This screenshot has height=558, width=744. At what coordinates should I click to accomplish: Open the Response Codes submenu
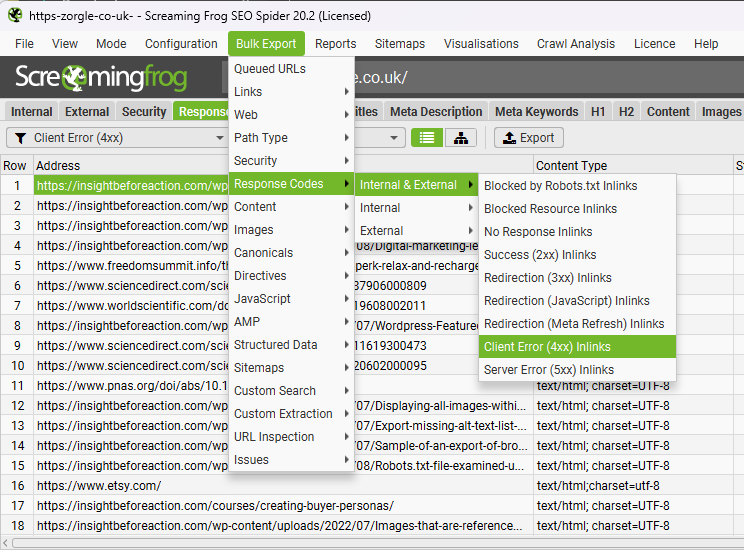291,184
